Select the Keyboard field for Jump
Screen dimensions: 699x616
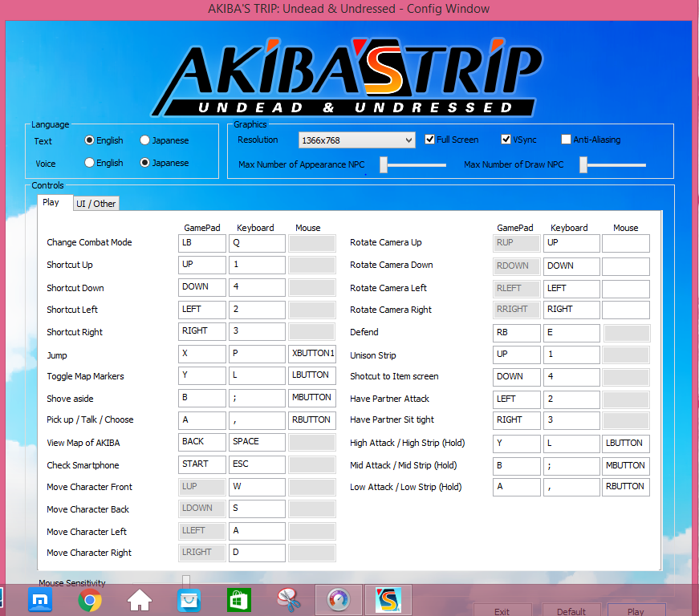coord(258,354)
